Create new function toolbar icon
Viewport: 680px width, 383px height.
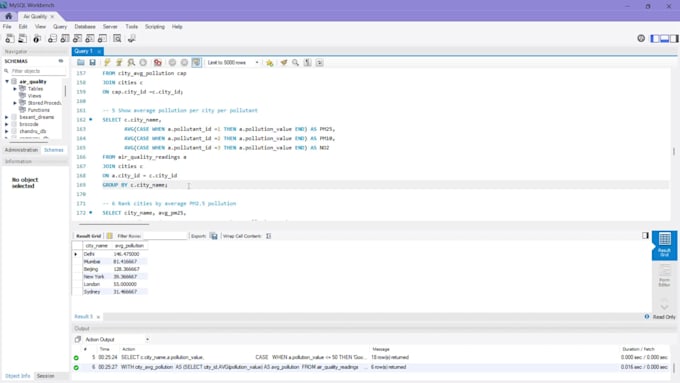[x=102, y=39]
